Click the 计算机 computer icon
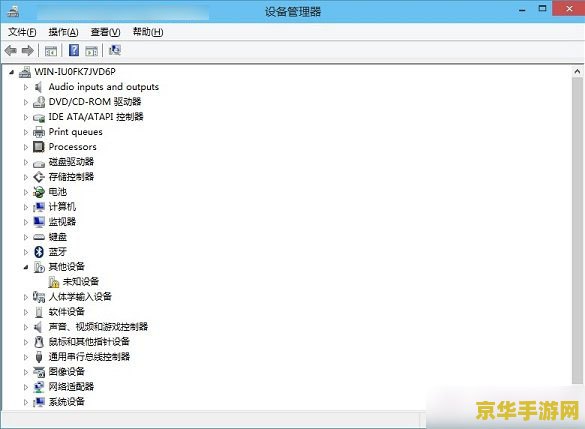 coord(39,207)
